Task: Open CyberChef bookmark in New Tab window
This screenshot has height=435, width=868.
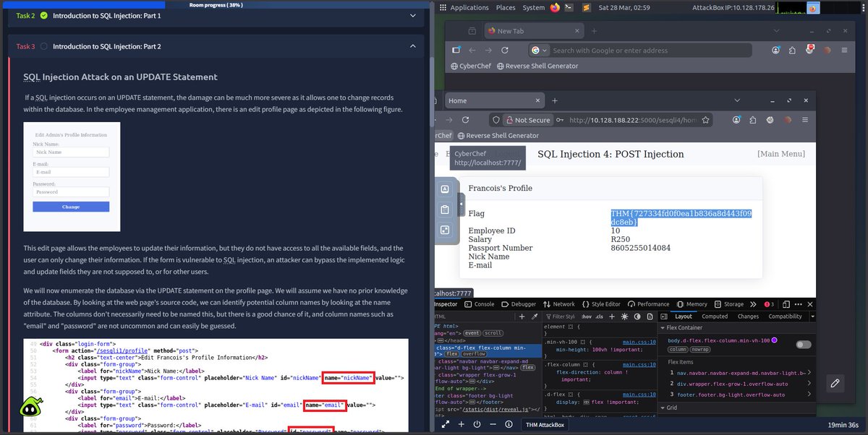Action: [x=470, y=66]
